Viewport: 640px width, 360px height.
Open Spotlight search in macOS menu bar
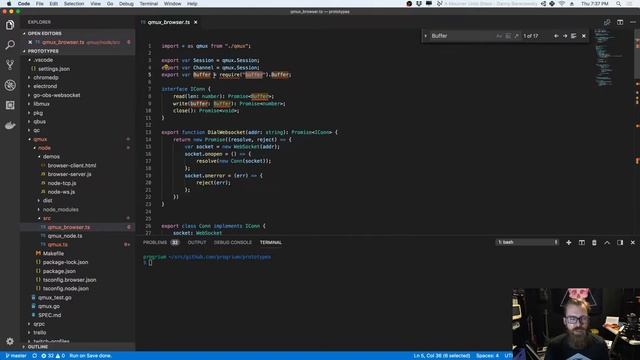pos(619,4)
